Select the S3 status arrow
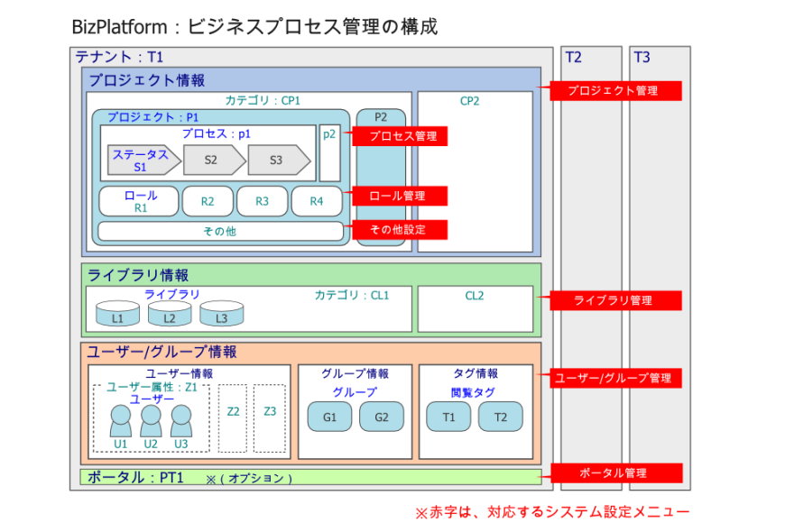 pos(279,161)
